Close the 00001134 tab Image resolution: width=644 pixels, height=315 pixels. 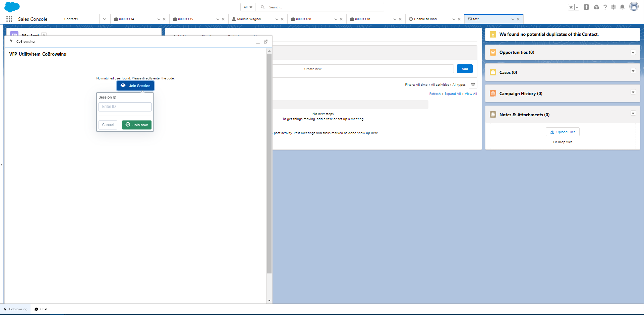pos(164,19)
